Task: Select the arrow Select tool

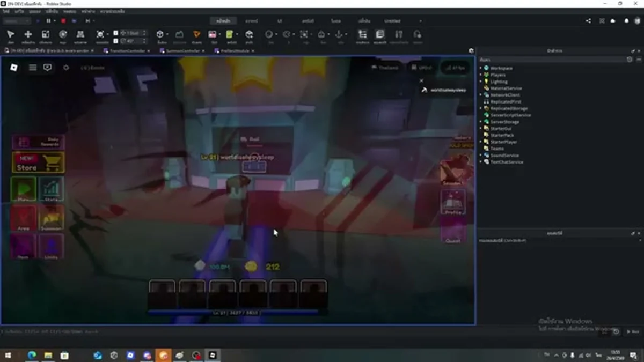Action: coord(10,35)
